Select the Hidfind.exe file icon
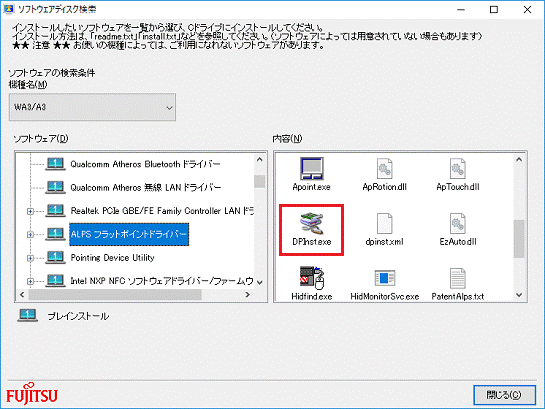545x409 pixels. point(312,278)
